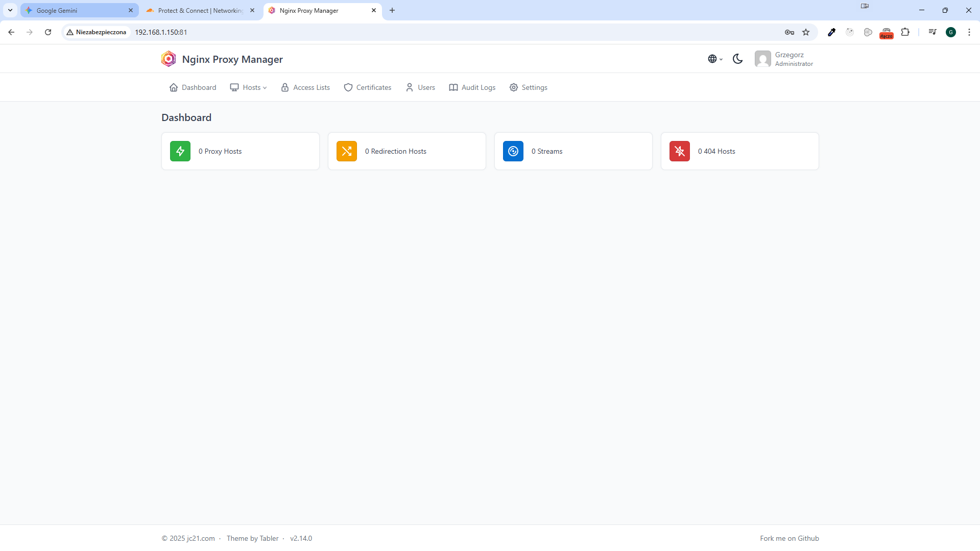Image resolution: width=980 pixels, height=551 pixels.
Task: Open the Settings page
Action: tap(529, 87)
